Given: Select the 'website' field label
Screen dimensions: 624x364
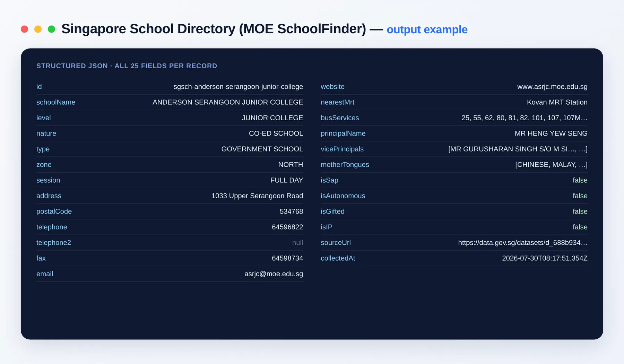Looking at the screenshot, I should pyautogui.click(x=332, y=87).
